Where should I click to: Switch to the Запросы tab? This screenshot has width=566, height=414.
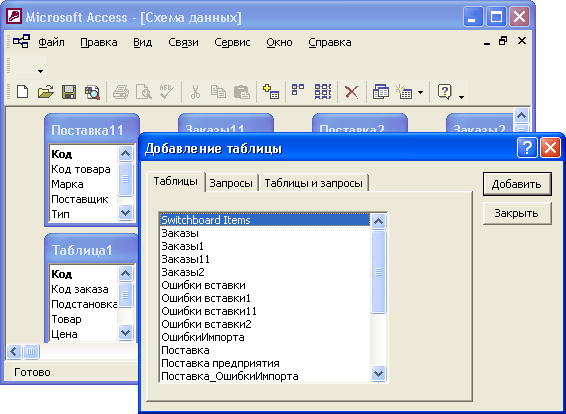[x=231, y=183]
